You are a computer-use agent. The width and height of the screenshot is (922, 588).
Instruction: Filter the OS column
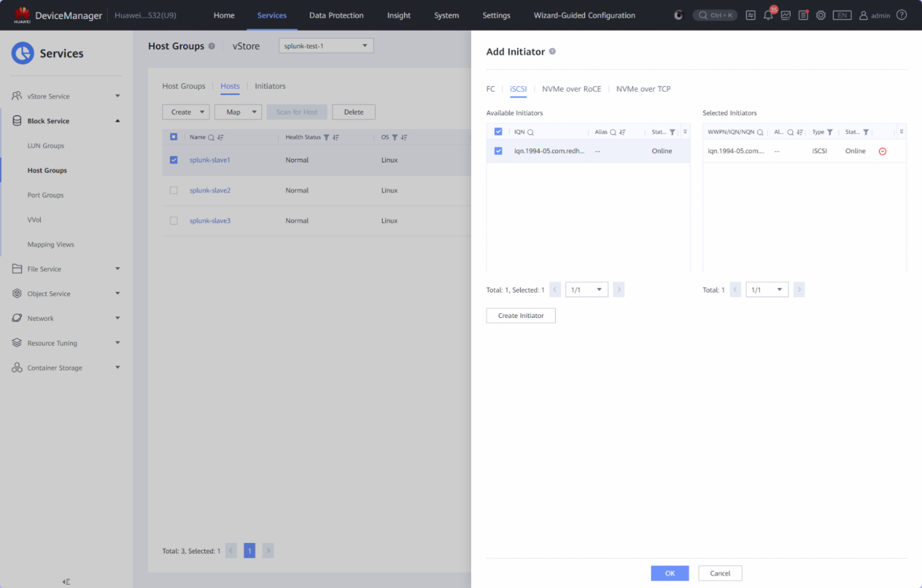pyautogui.click(x=395, y=137)
